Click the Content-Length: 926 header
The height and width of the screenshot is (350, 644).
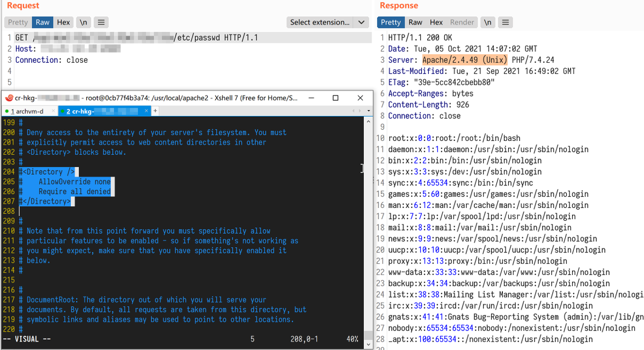(x=428, y=105)
